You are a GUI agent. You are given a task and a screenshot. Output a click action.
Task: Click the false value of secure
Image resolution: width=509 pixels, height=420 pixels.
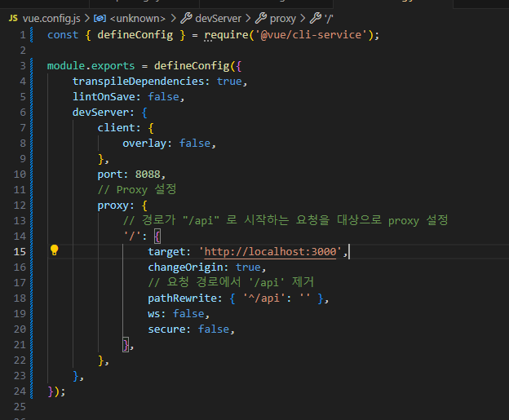point(214,329)
